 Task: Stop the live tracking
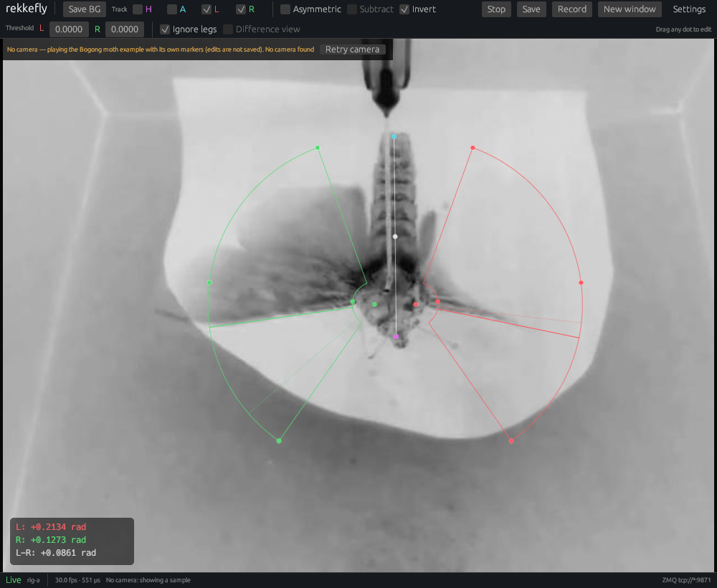[x=496, y=9]
